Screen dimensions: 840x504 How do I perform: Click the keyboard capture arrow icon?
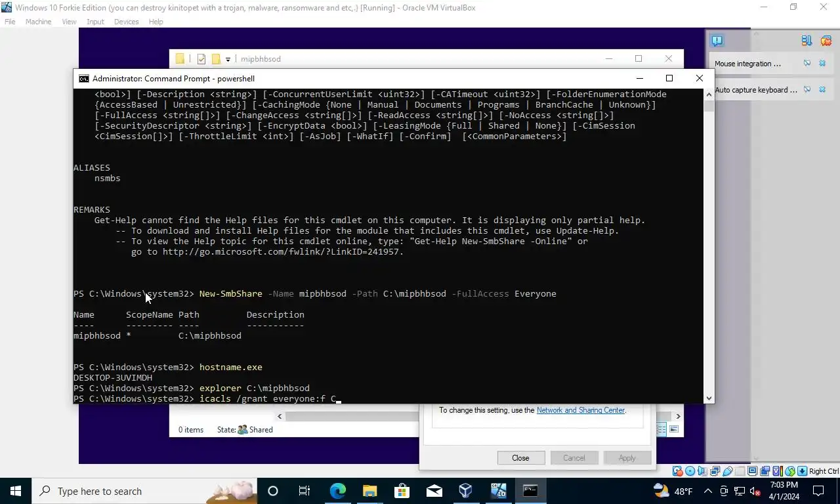(x=802, y=471)
